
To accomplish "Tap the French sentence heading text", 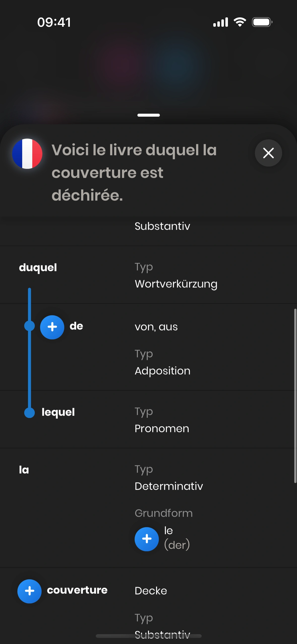I will click(134, 172).
